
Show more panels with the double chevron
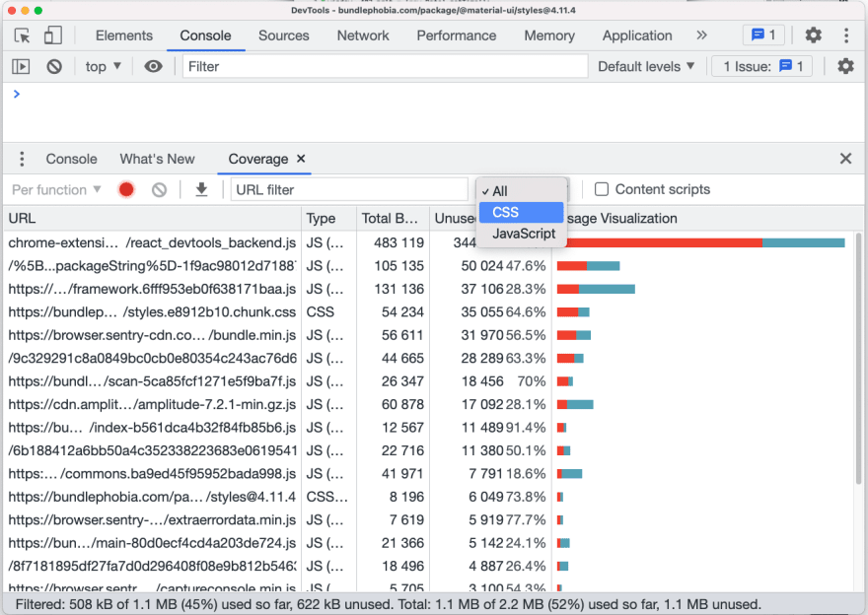[701, 35]
